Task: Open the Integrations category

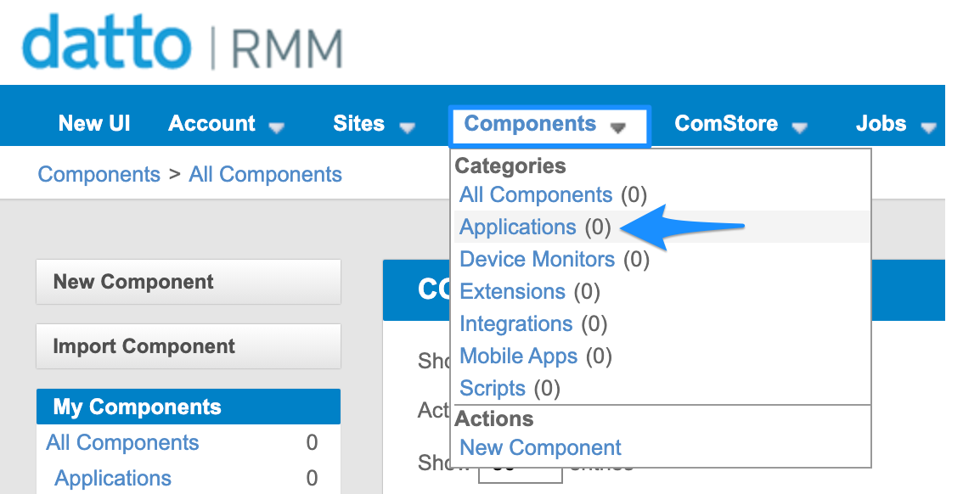Action: tap(515, 323)
